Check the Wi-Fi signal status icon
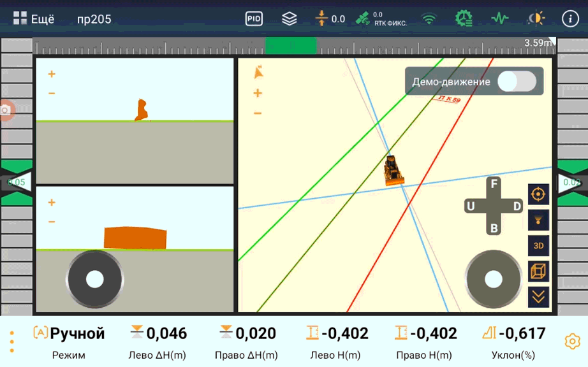The image size is (588, 367). [x=429, y=18]
